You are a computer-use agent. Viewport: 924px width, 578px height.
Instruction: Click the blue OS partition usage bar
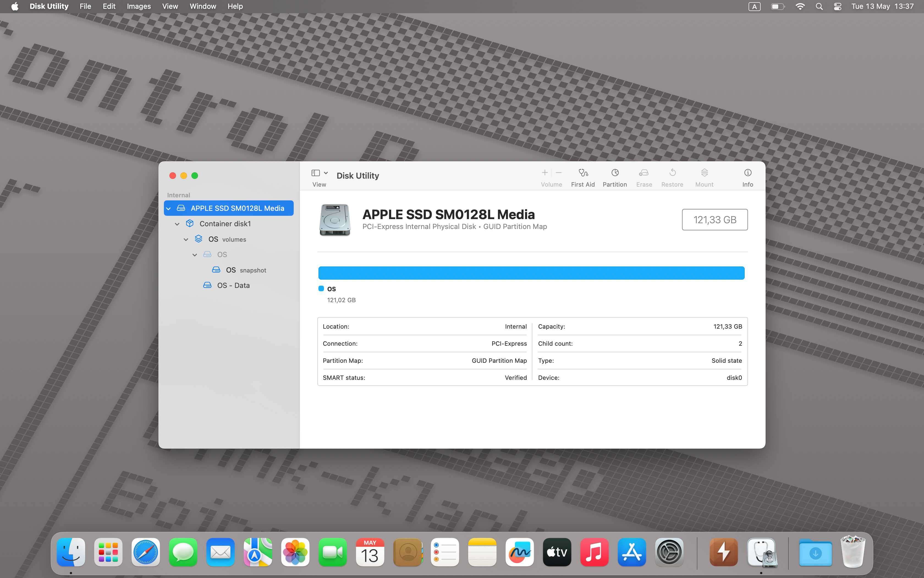531,273
